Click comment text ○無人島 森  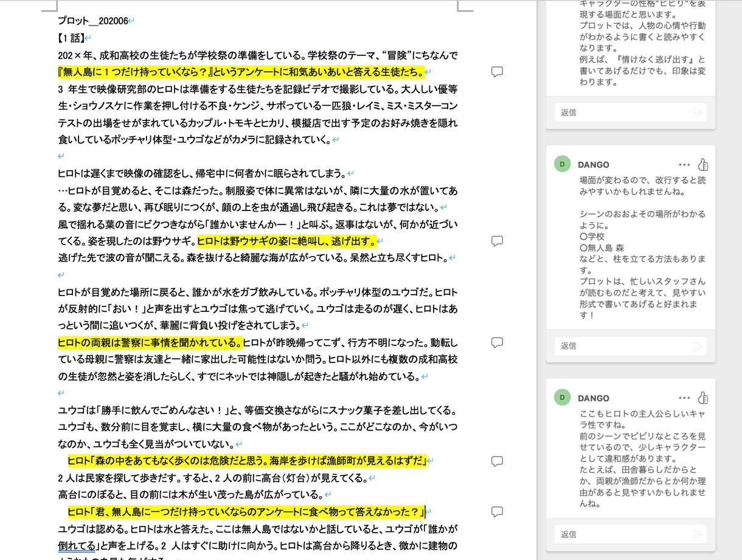pyautogui.click(x=602, y=248)
